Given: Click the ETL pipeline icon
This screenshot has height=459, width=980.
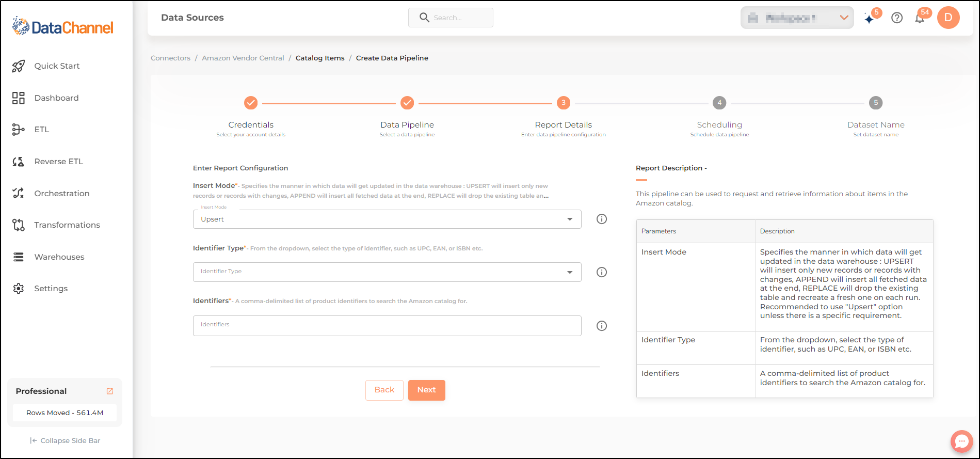Looking at the screenshot, I should 19,130.
